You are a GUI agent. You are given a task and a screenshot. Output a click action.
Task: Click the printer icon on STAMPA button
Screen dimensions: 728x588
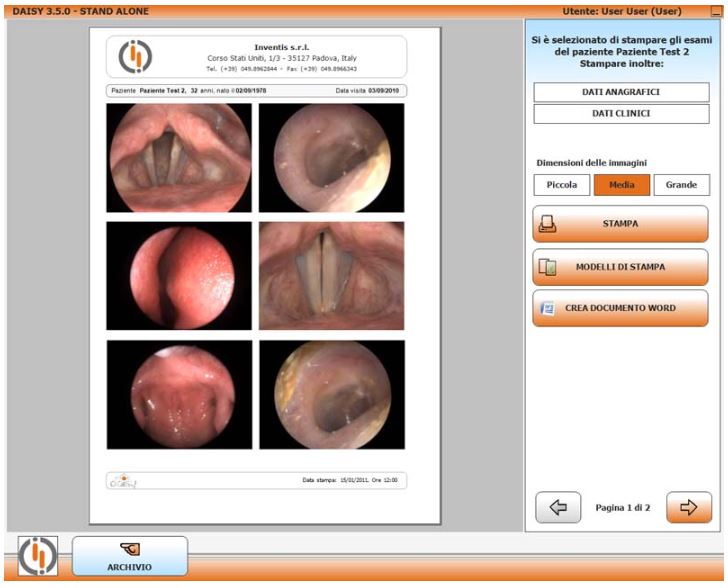(x=547, y=225)
